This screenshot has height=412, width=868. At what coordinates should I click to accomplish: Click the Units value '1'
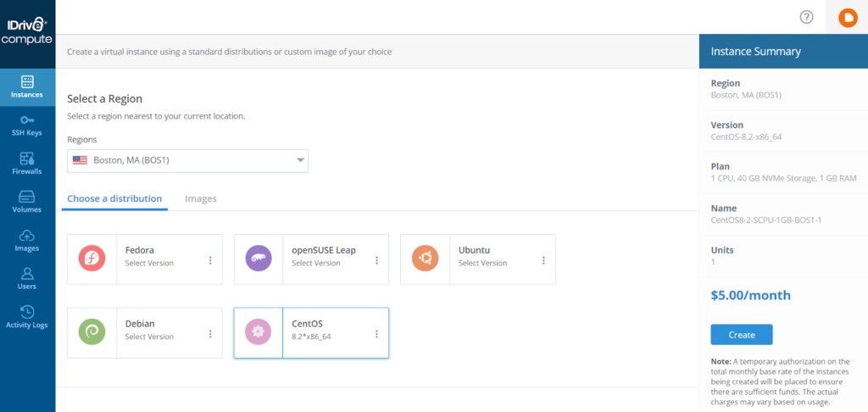point(713,261)
